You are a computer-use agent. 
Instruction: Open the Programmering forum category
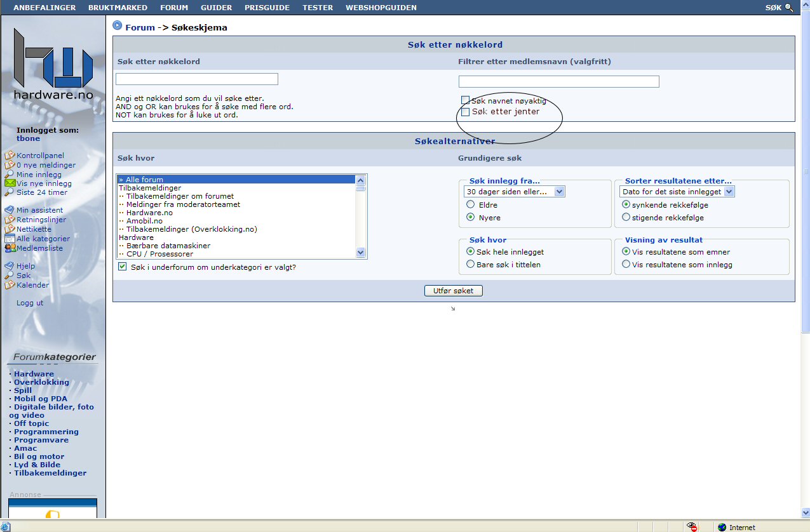(x=46, y=432)
